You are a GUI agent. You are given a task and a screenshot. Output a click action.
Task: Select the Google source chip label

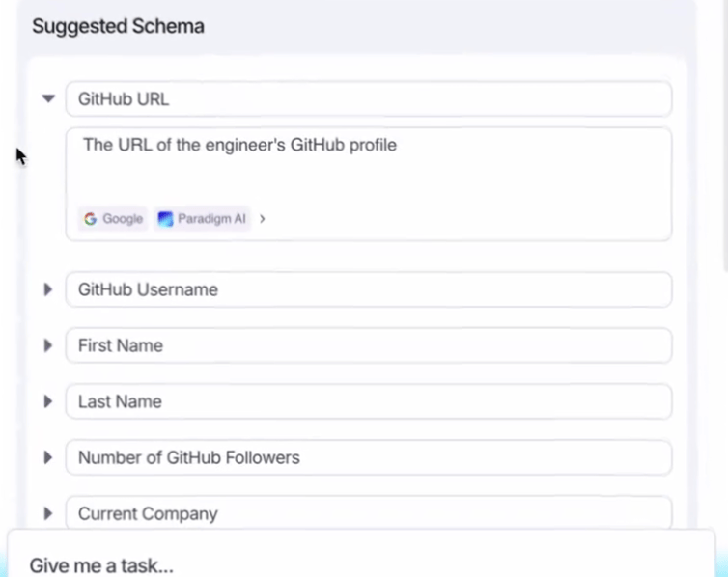pyautogui.click(x=123, y=219)
